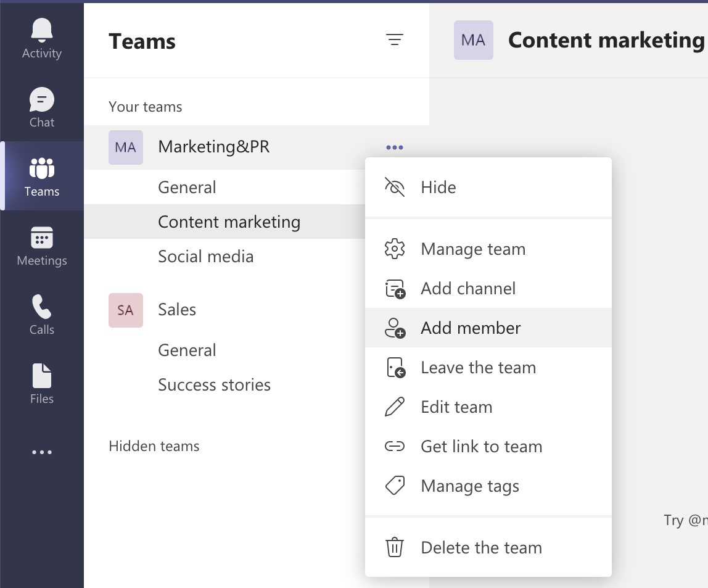Open the Success stories channel
The image size is (708, 588).
(x=224, y=385)
